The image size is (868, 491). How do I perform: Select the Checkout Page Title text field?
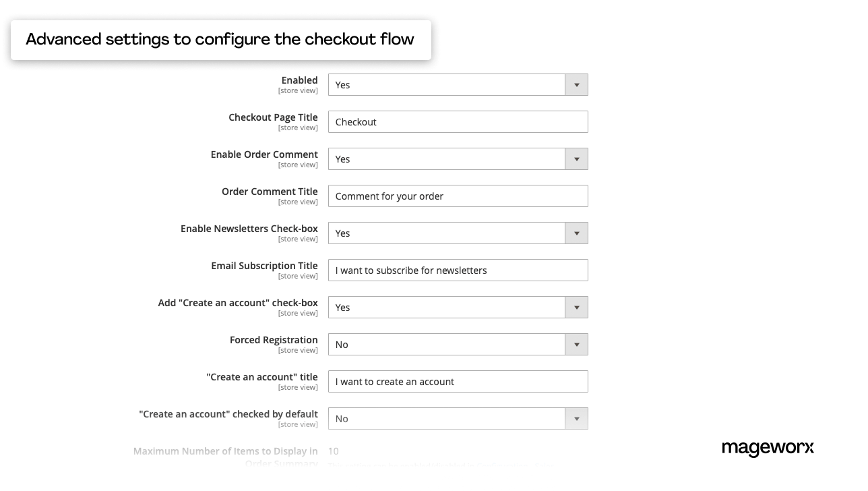[x=458, y=121]
